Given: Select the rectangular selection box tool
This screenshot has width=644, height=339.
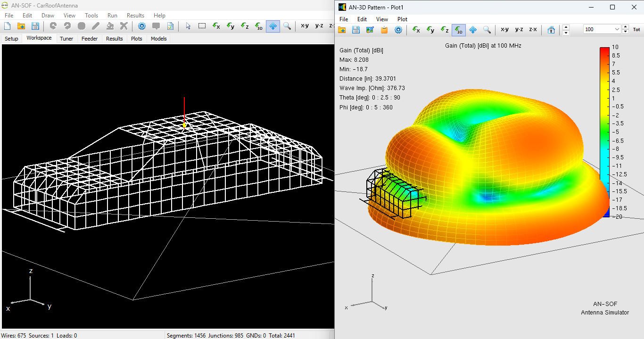Looking at the screenshot, I should coord(202,26).
